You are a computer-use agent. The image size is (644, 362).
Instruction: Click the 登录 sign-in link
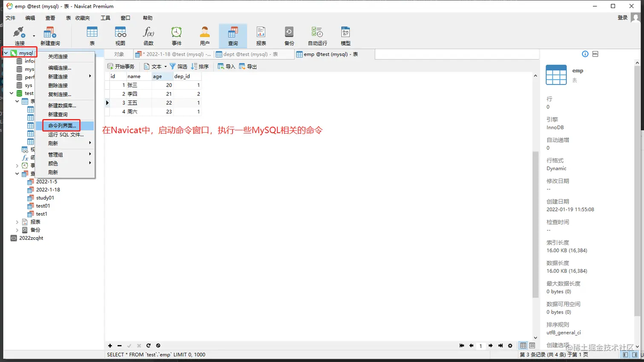click(x=622, y=18)
